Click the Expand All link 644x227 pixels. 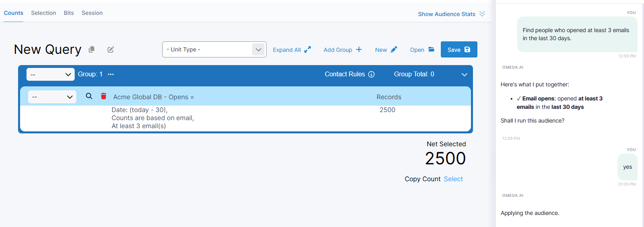pyautogui.click(x=292, y=50)
